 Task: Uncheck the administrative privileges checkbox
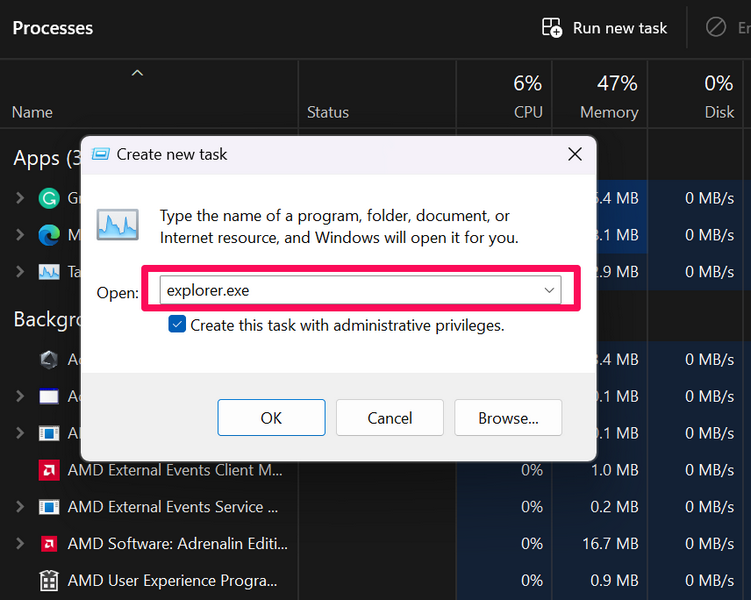pyautogui.click(x=177, y=324)
